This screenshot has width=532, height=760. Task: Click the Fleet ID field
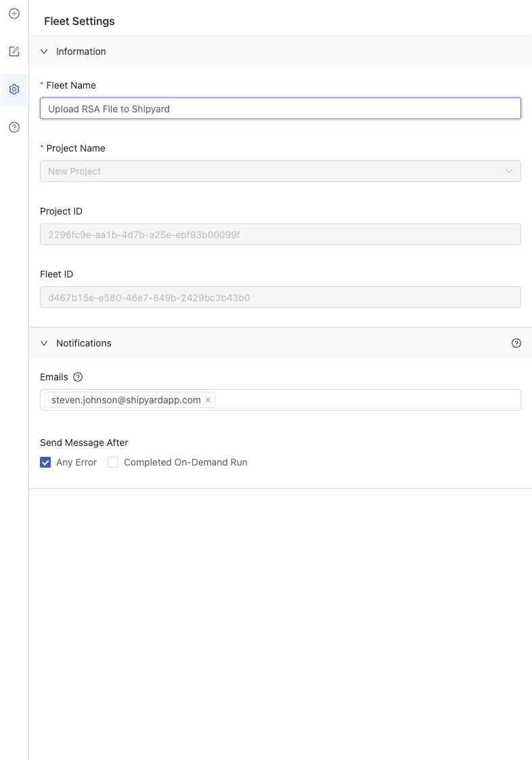pos(280,297)
